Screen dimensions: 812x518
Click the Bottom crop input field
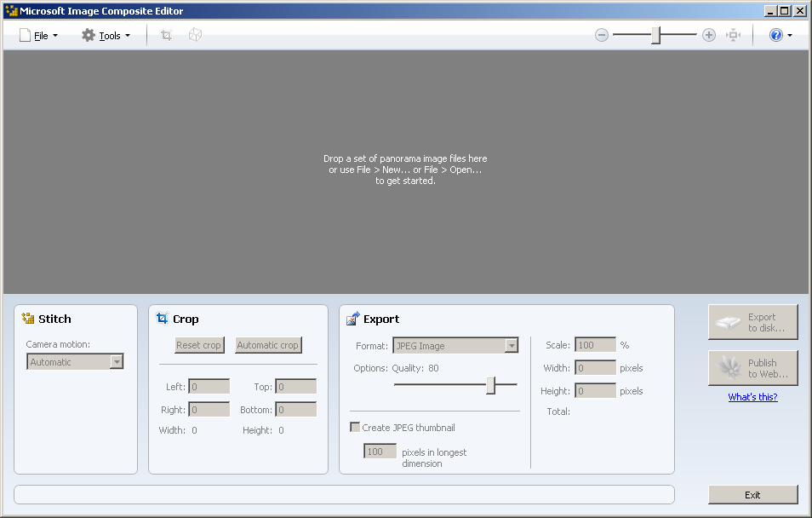pos(295,410)
